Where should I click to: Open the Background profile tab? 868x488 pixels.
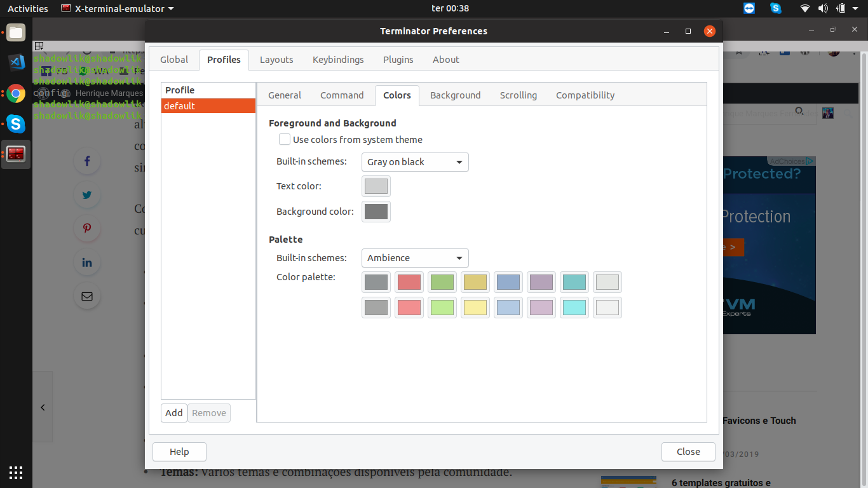(x=456, y=95)
